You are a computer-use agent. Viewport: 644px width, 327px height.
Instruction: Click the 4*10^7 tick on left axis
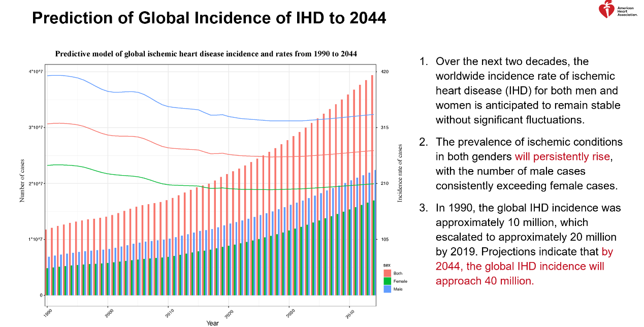click(x=36, y=72)
